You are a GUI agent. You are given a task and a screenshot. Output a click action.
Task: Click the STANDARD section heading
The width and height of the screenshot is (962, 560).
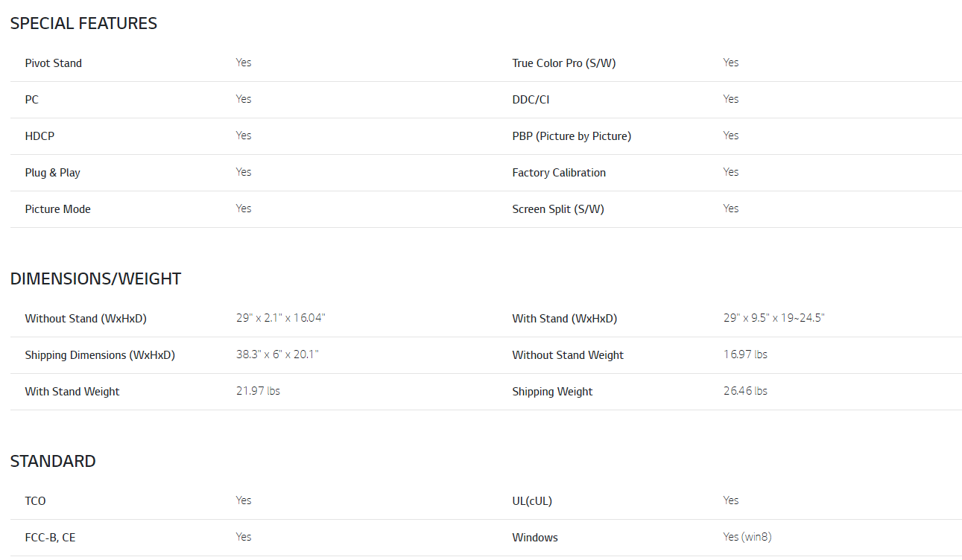pos(53,461)
